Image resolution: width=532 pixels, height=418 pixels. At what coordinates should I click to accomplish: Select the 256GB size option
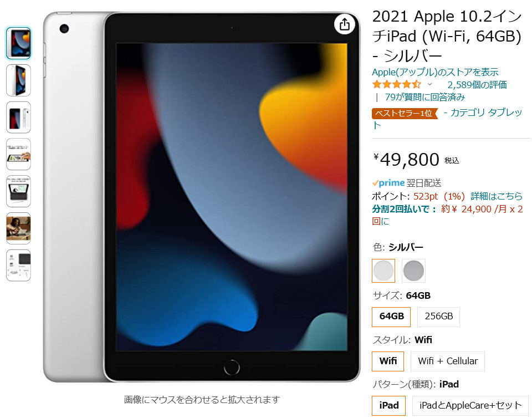[438, 317]
